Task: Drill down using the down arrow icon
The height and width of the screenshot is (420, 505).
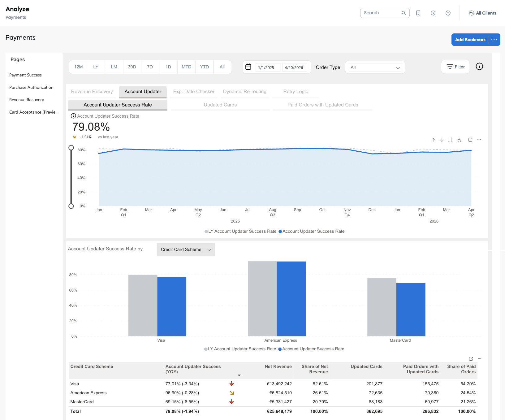Action: [x=442, y=140]
